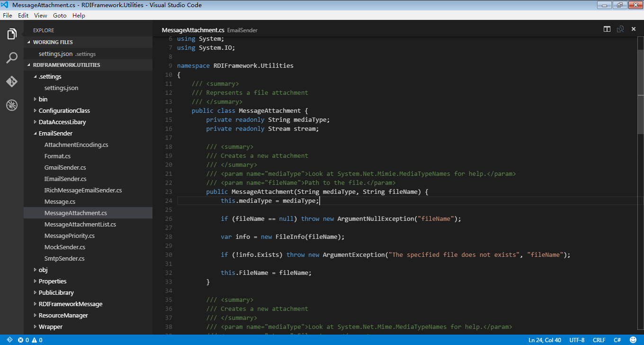Open IRichMessageEmailSender.cs file
The height and width of the screenshot is (345, 644).
[88, 190]
